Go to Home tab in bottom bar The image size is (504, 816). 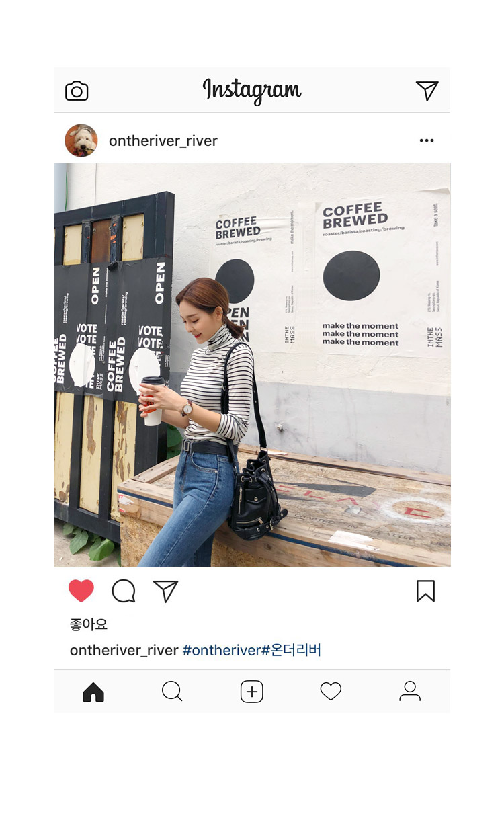(93, 692)
